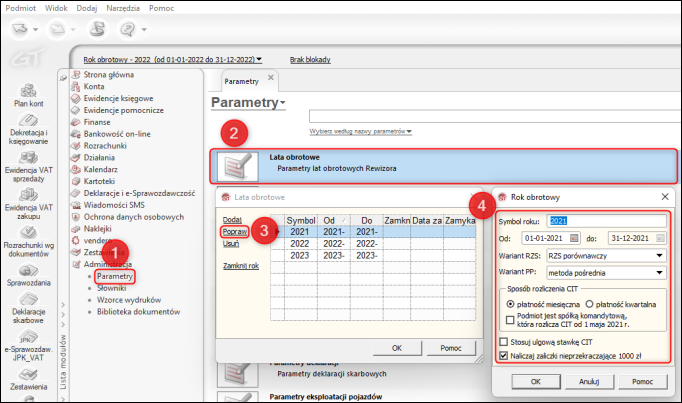Click Anuluj in Rok obrotowy dialog
This screenshot has width=682, height=403.
589,381
